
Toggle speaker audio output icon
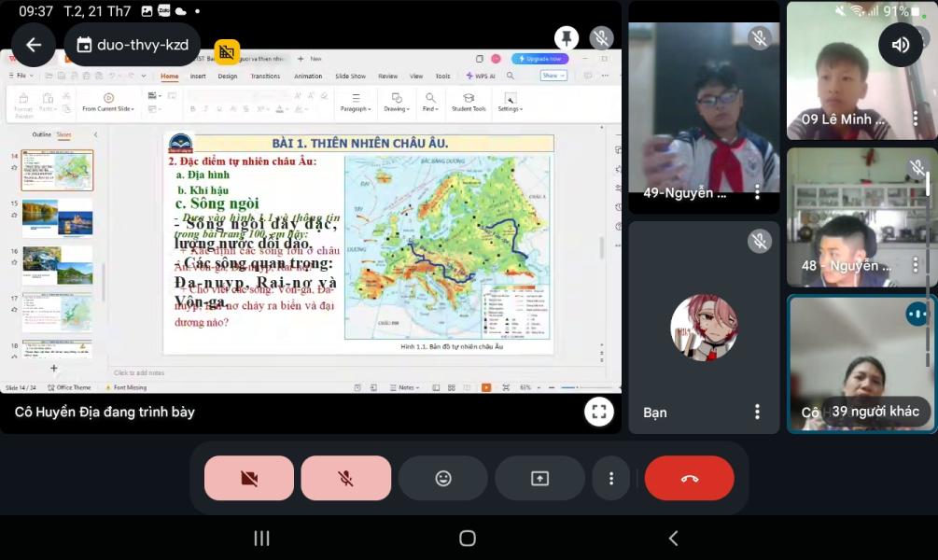point(901,45)
